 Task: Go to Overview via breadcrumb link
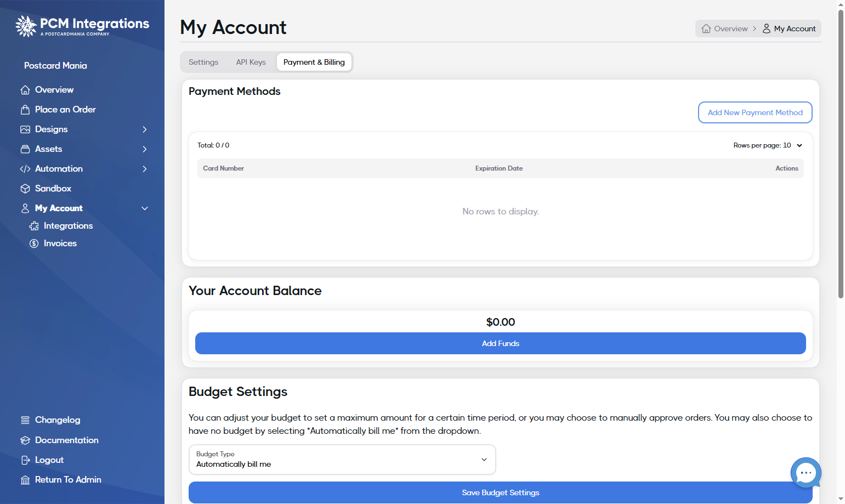coord(725,29)
